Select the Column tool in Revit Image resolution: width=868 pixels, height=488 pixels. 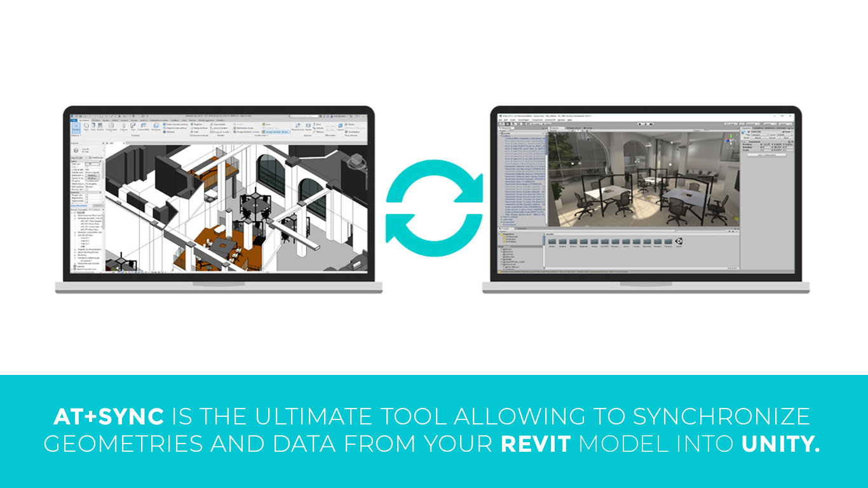(124, 128)
